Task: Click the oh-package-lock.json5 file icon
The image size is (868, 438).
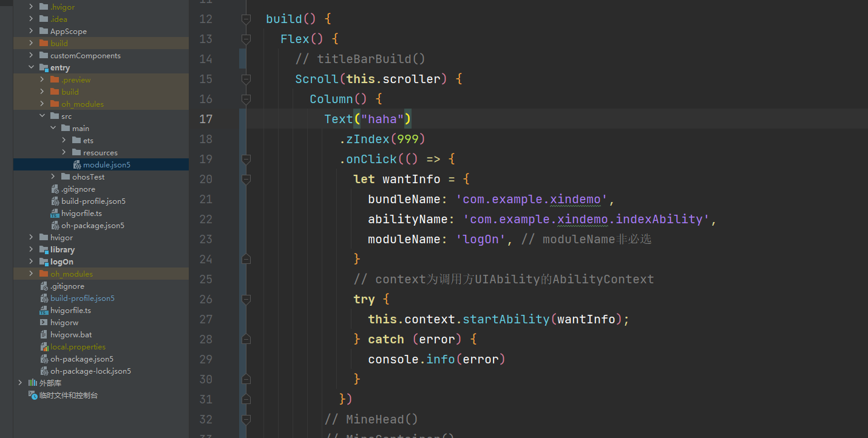Action: tap(44, 371)
